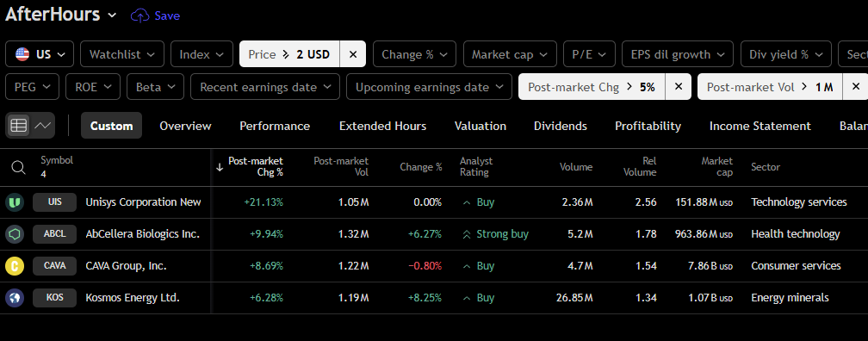This screenshot has height=341, width=868.
Task: Open the Market cap filter dropdown
Action: 509,54
